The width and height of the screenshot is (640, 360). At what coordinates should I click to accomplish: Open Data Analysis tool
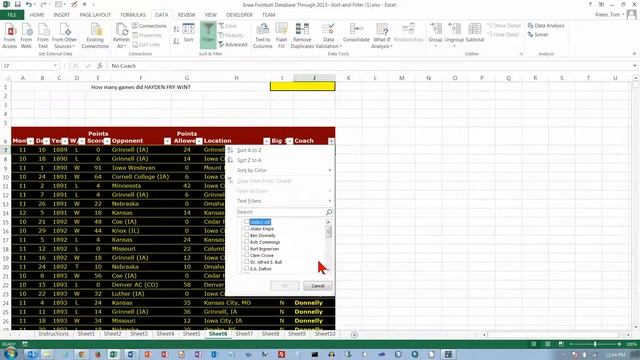tap(546, 26)
